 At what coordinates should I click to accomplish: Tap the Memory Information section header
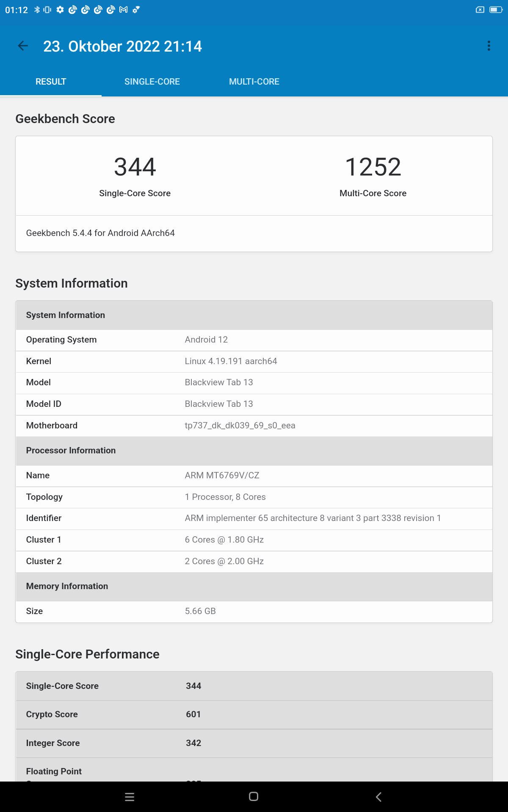[x=254, y=586]
